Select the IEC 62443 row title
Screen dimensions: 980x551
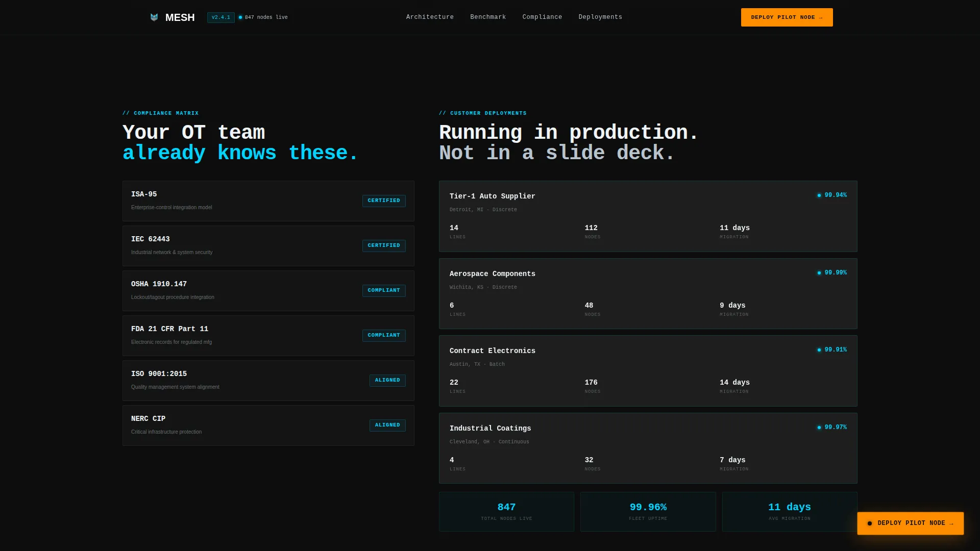(151, 239)
